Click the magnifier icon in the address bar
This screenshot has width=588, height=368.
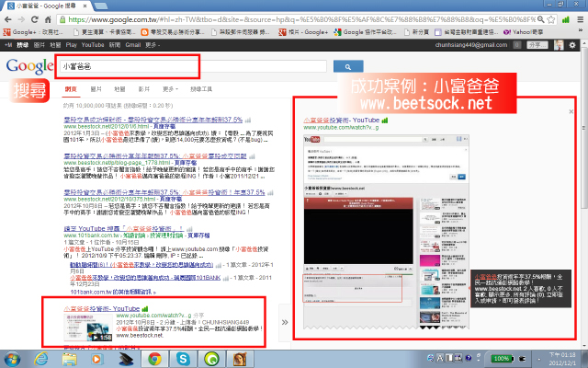541,19
